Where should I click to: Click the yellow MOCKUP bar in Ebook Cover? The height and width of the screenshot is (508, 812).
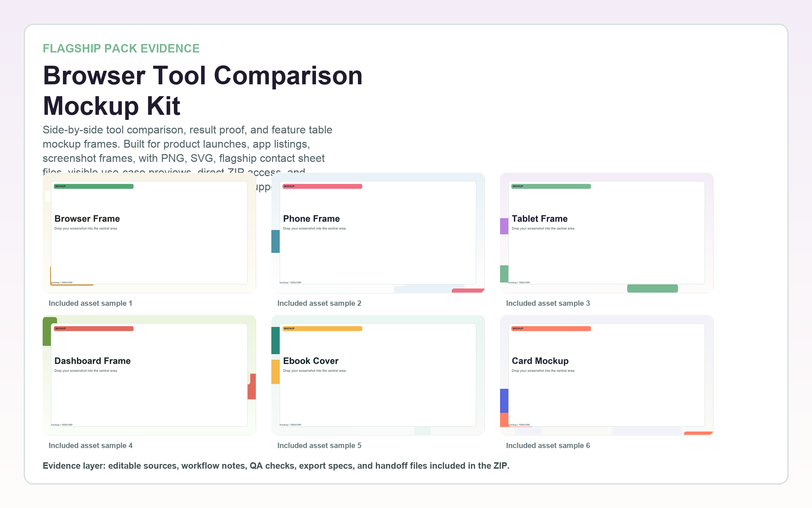pos(322,329)
